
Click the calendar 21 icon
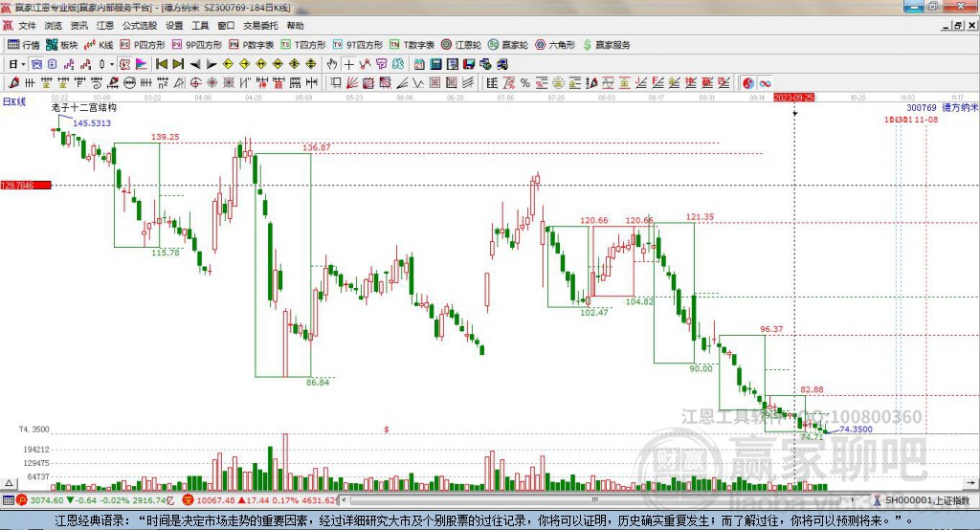click(x=419, y=64)
